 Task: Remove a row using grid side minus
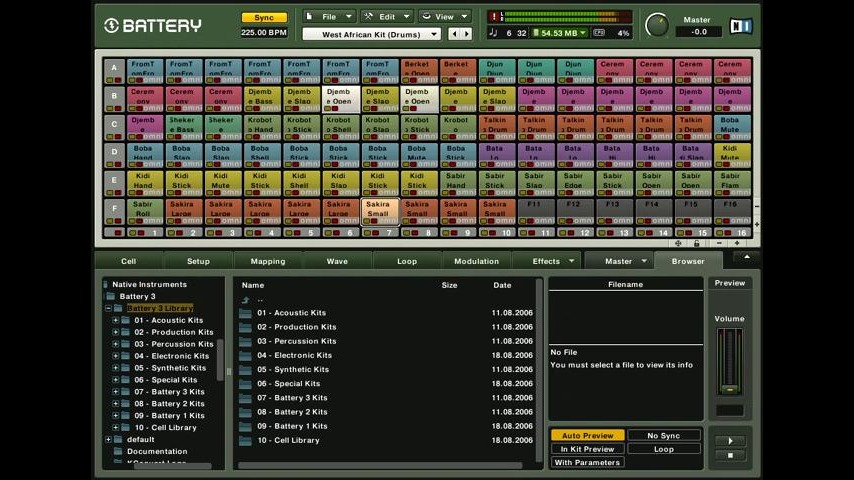coord(757,207)
